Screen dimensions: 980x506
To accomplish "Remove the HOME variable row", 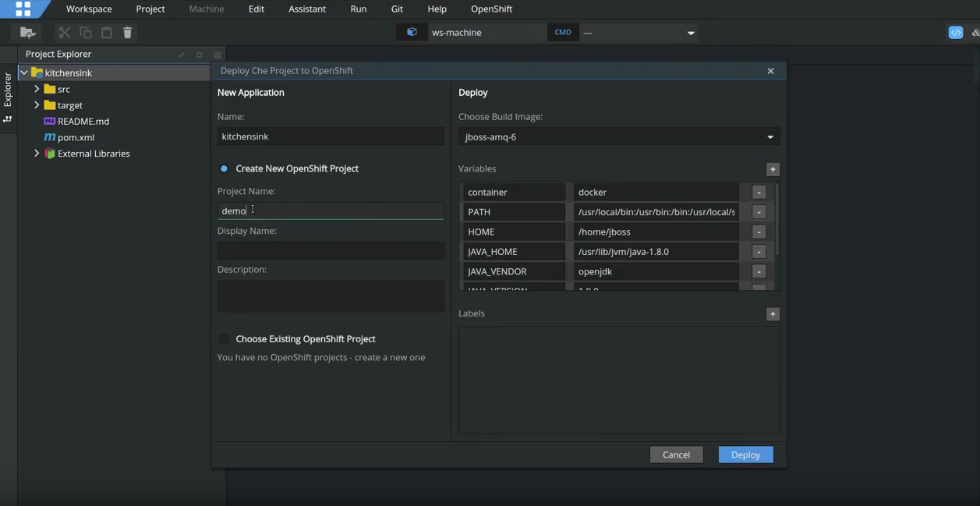I will 759,232.
